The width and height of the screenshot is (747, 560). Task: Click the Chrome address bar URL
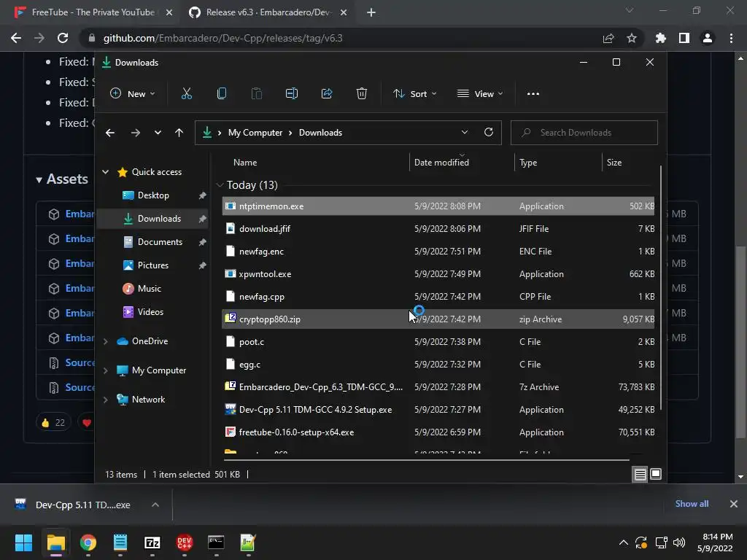point(222,38)
